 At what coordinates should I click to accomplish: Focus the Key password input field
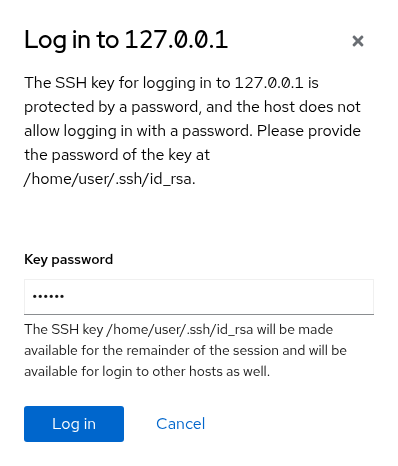tap(199, 297)
